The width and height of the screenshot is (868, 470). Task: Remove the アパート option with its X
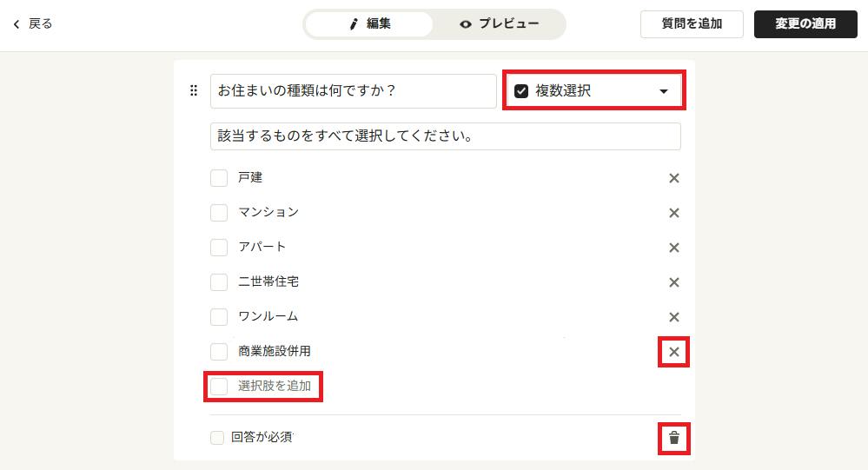[x=673, y=248]
